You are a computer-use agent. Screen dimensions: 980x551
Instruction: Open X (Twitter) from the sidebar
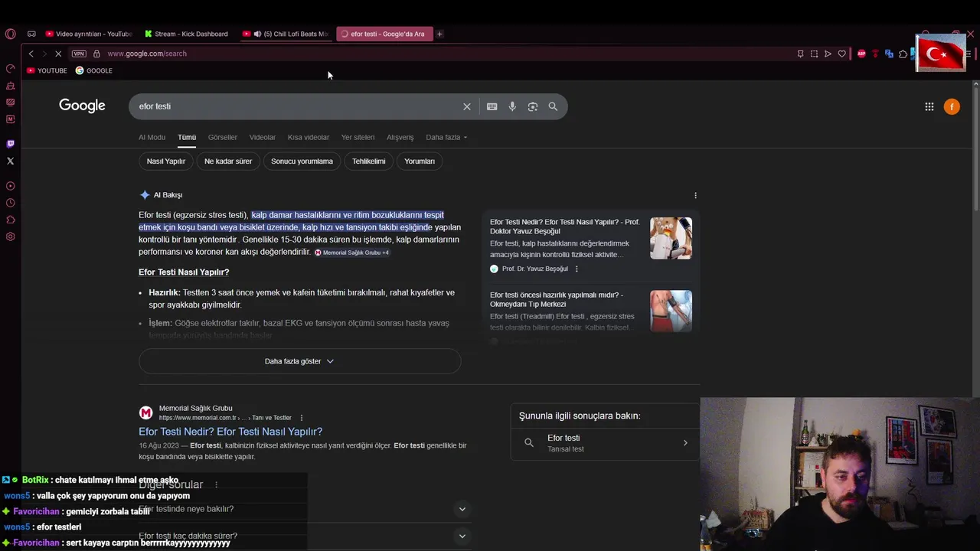10,161
